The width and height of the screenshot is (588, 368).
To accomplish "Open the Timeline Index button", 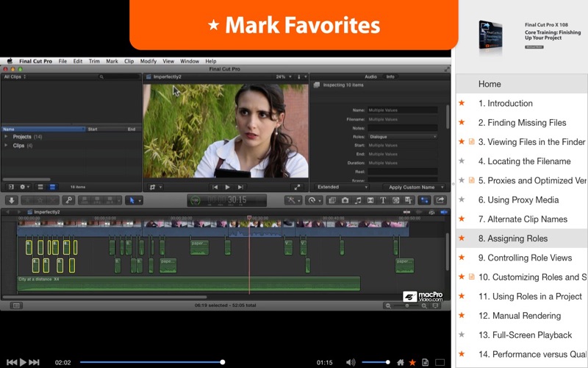I will [x=16, y=305].
